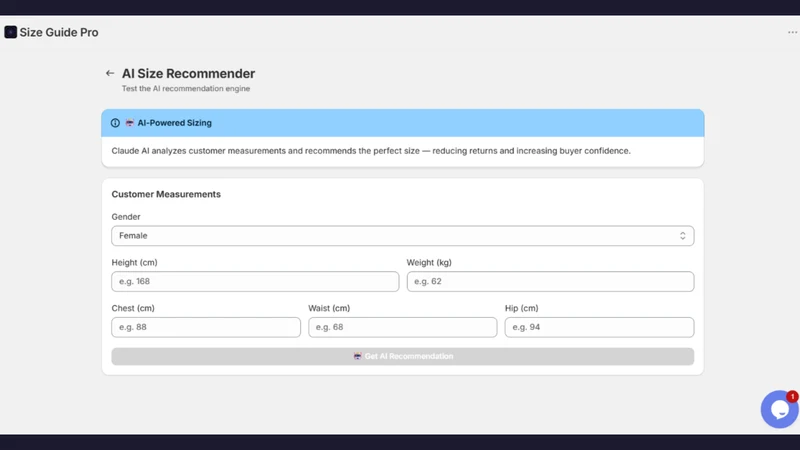Click 'Test the AI recommendation engine' subtitle
Viewport: 800px width, 450px height.
[x=186, y=89]
